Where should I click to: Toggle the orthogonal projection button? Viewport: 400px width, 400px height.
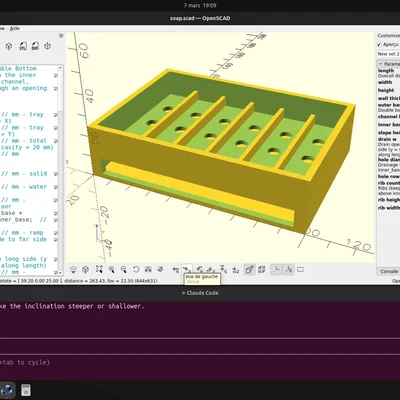(262, 269)
